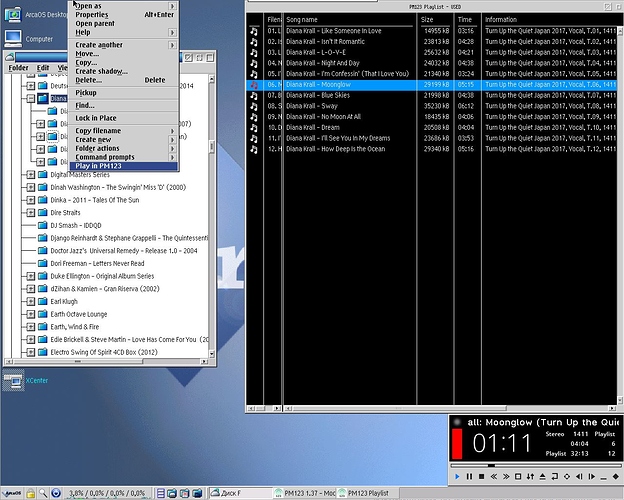Expand the Duke Ellington folder
This screenshot has width=624, height=500.
click(31, 276)
